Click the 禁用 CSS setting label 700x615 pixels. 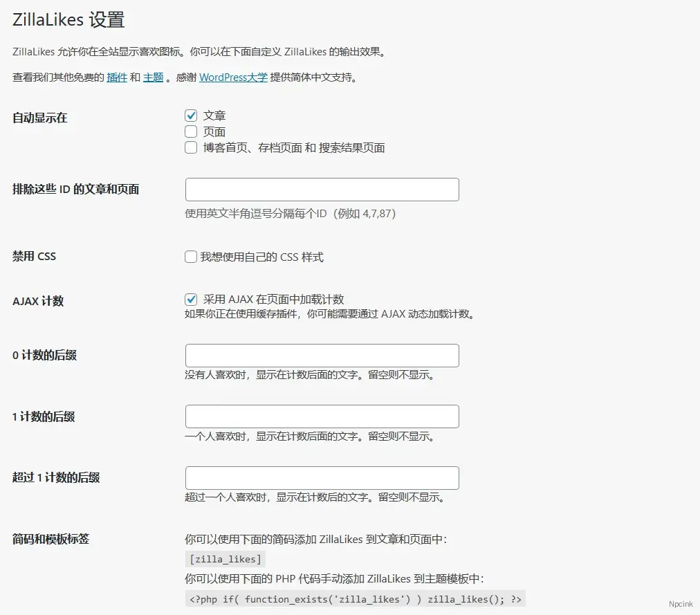point(34,256)
